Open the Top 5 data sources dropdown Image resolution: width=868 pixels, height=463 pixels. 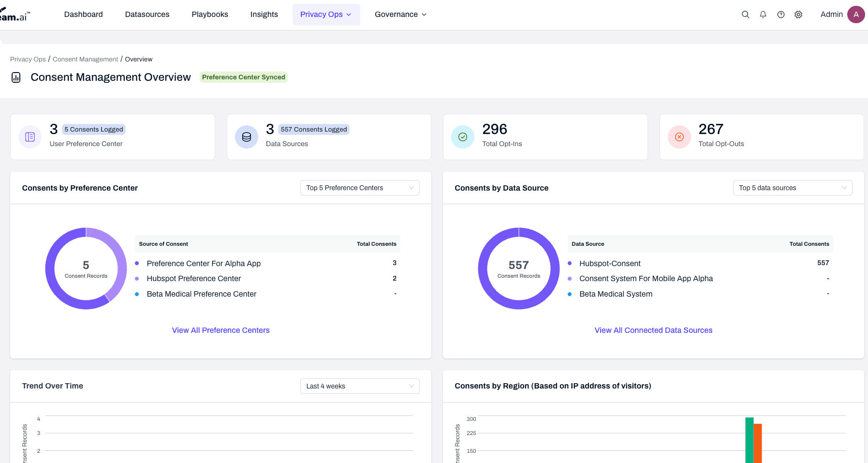click(x=792, y=188)
